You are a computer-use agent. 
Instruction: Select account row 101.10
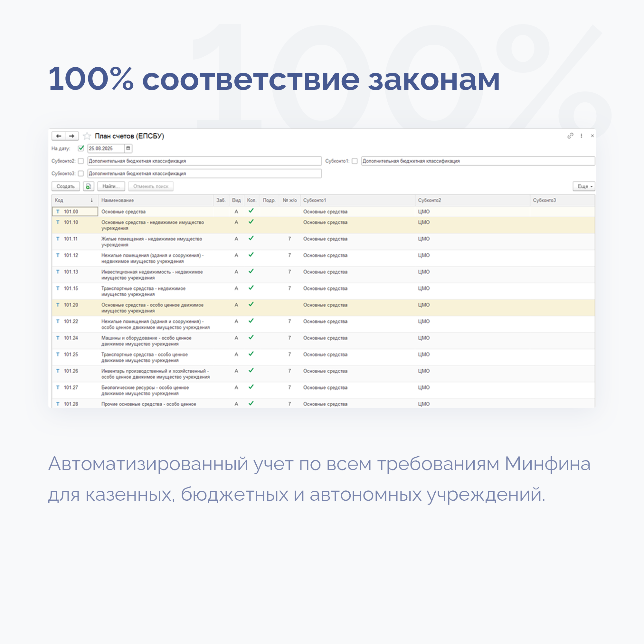click(323, 225)
